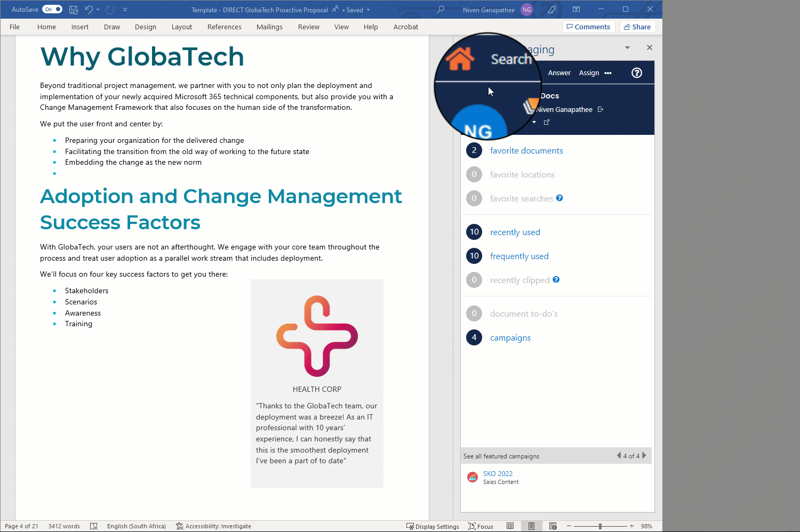
Task: Click Page 4 of 21 in status bar
Action: (21, 526)
